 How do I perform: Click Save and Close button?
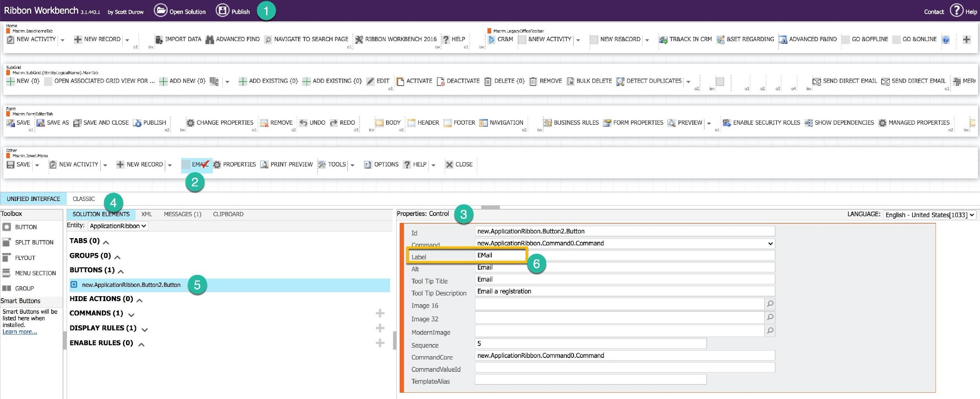101,123
